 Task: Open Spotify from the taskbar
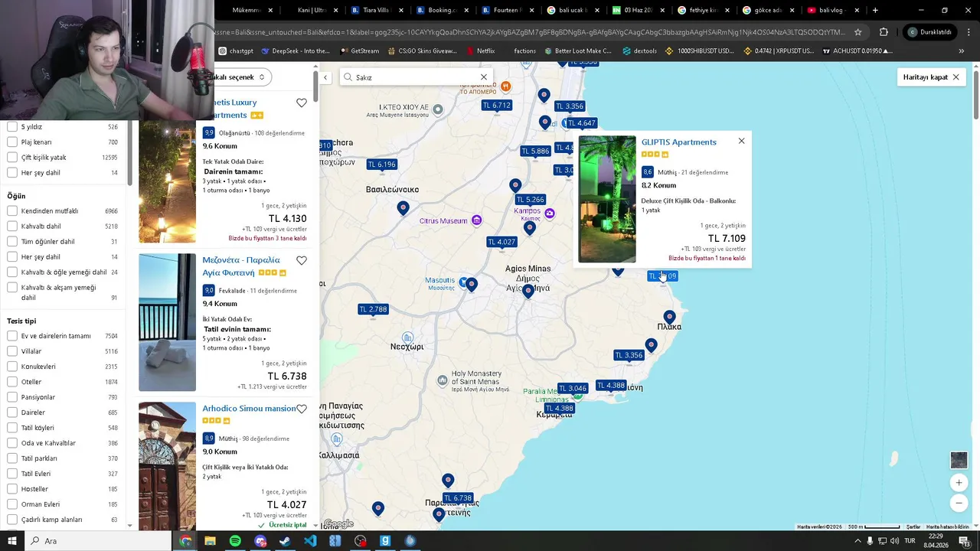click(235, 541)
